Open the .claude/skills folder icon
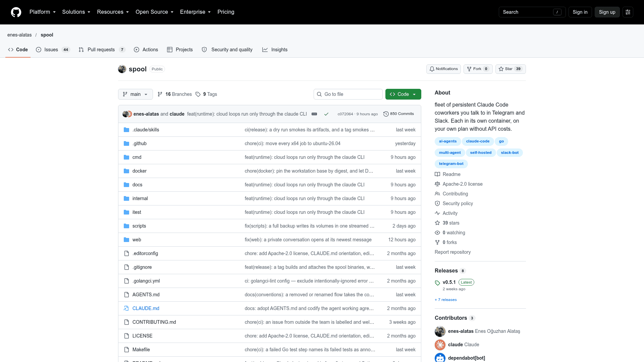The height and width of the screenshot is (362, 644). tap(126, 130)
